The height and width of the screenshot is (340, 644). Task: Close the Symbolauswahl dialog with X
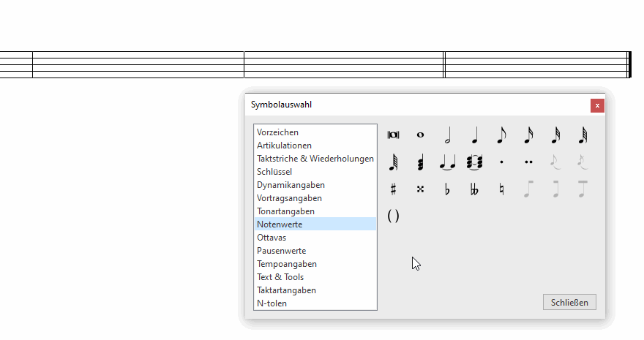tap(597, 105)
